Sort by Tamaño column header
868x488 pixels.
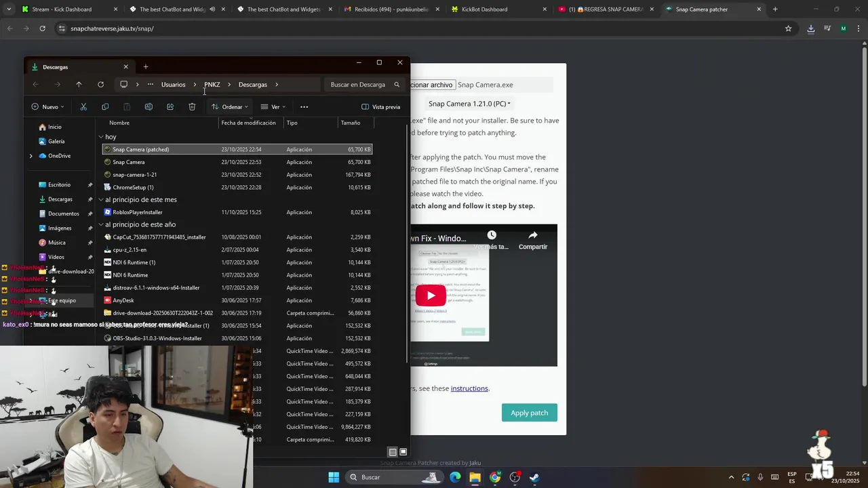coord(351,123)
